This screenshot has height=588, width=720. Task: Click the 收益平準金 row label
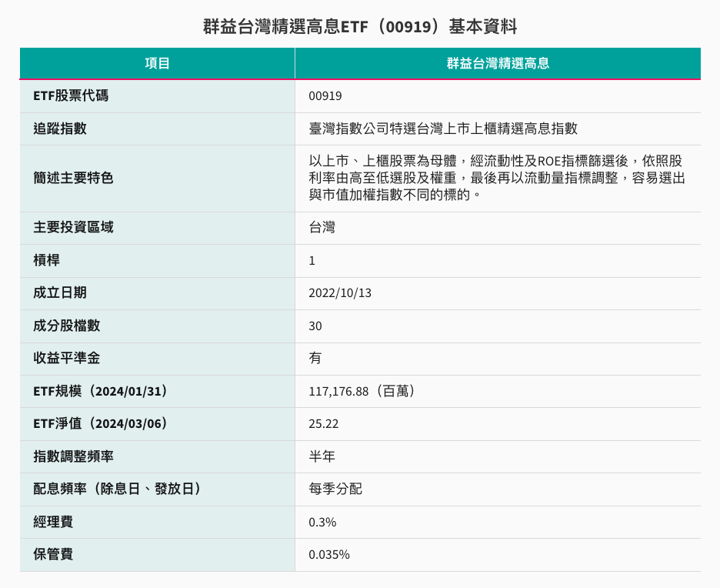pyautogui.click(x=67, y=359)
